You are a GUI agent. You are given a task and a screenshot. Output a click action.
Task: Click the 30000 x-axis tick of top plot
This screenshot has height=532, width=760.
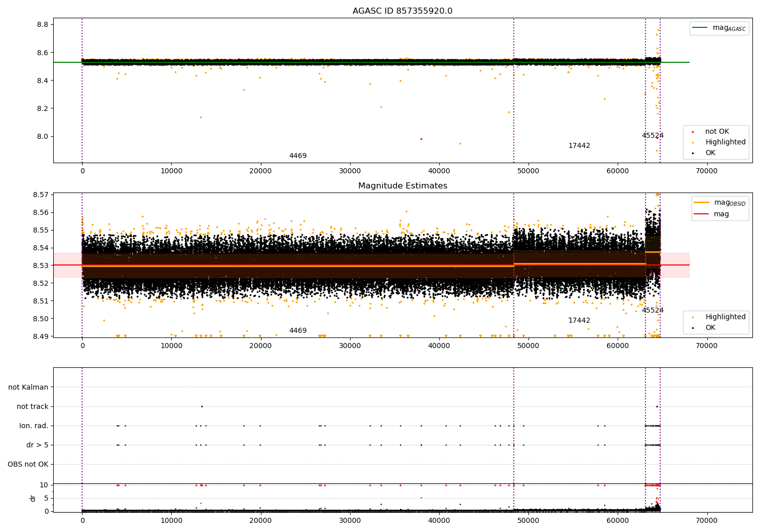coord(350,171)
